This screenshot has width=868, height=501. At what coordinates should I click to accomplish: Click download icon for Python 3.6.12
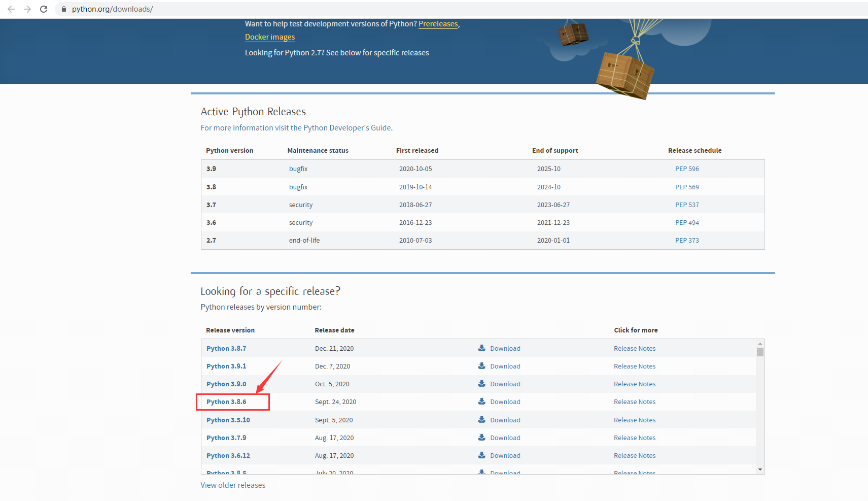[x=482, y=455]
